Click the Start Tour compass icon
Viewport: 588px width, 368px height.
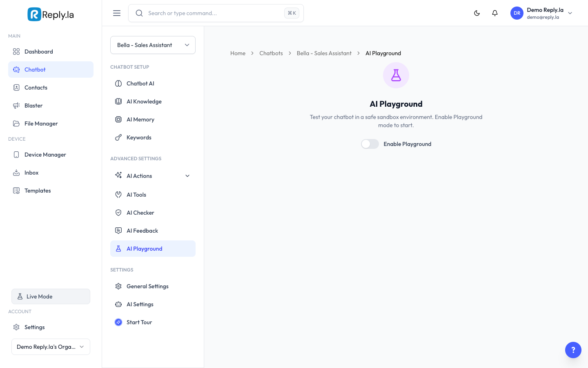118,322
